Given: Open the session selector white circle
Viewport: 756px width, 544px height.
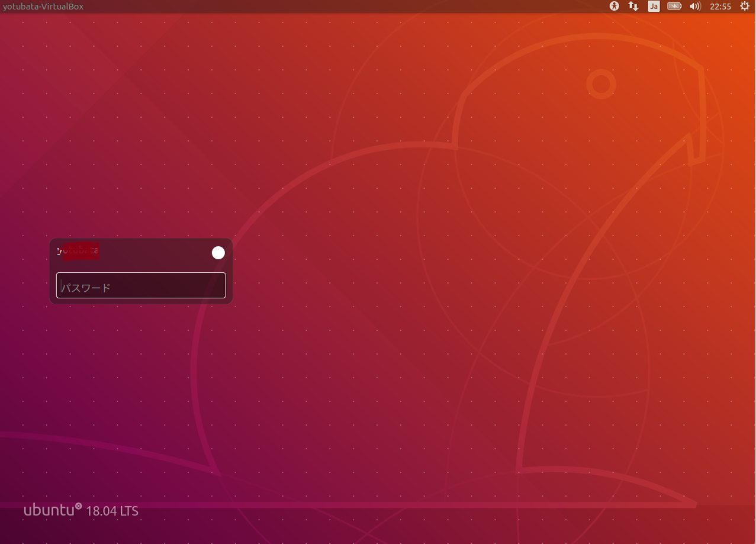Looking at the screenshot, I should tap(218, 253).
